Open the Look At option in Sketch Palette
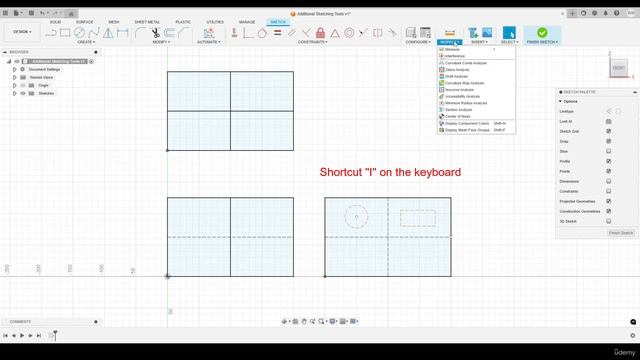The width and height of the screenshot is (640, 360). click(x=609, y=122)
